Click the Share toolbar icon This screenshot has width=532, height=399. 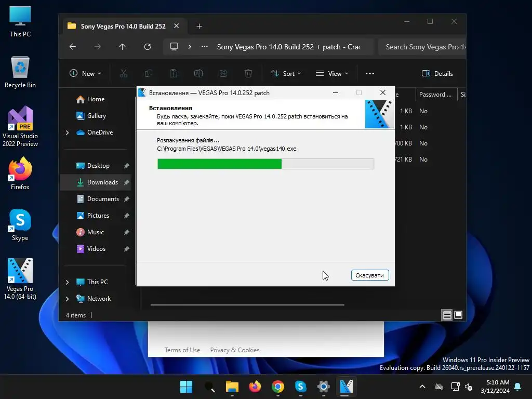[x=223, y=73]
